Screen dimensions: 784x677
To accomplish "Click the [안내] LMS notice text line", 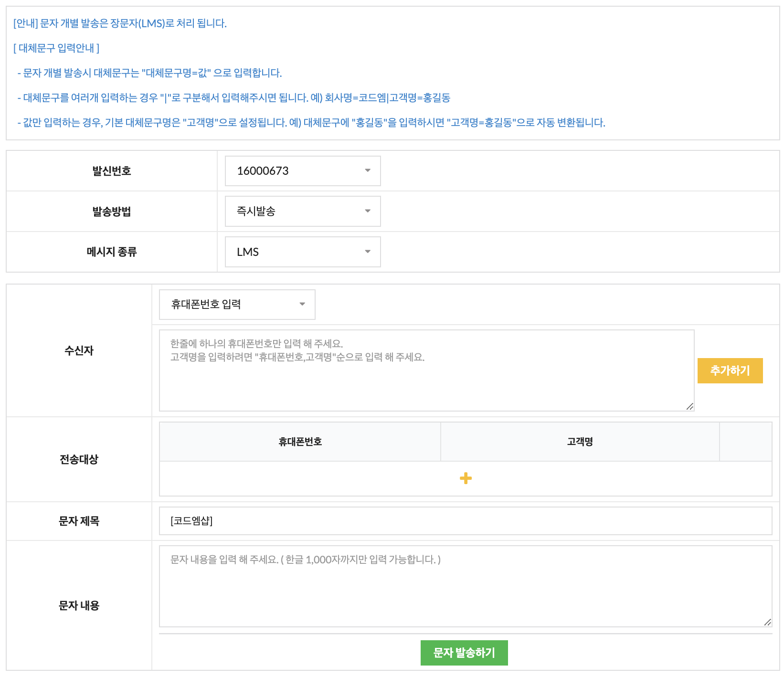I will coord(120,23).
